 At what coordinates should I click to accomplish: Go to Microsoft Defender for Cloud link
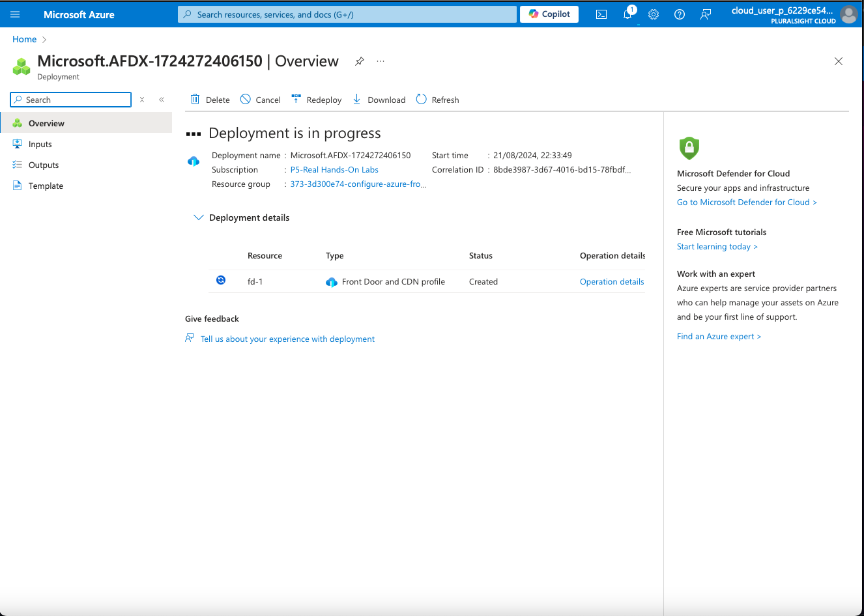coord(747,202)
